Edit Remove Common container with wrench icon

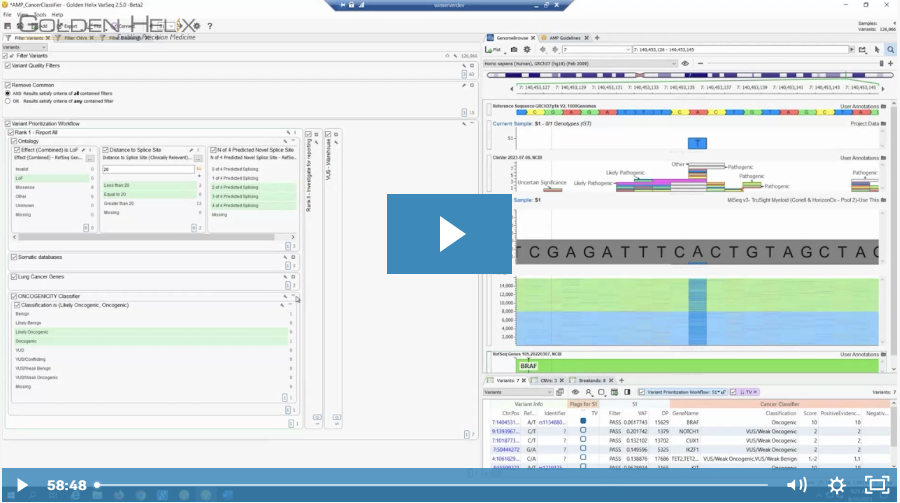click(x=464, y=85)
